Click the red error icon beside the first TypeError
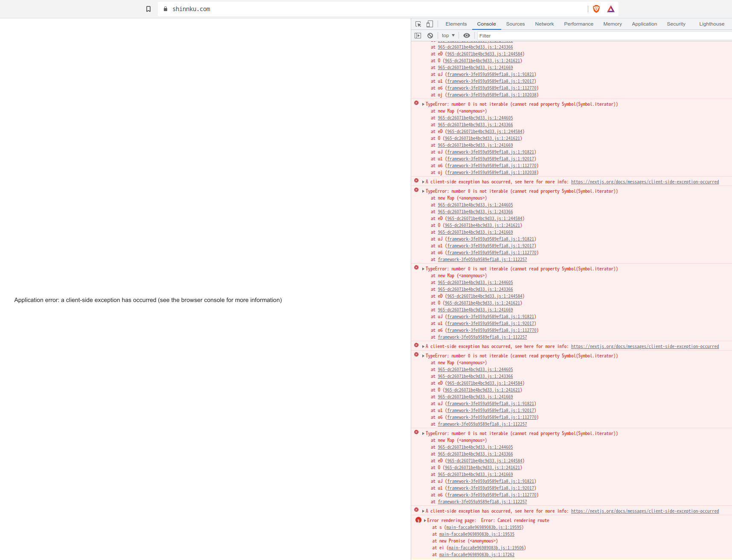Viewport: 732px width, 560px height. coord(417,103)
